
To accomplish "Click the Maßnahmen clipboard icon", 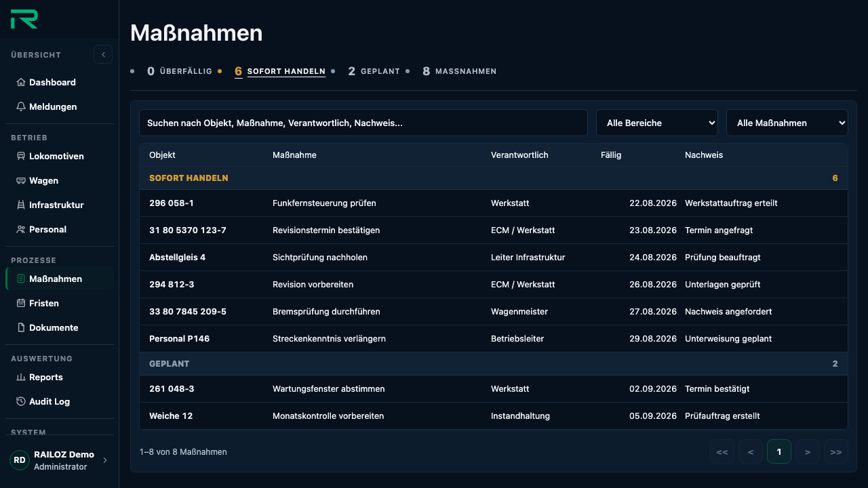I will coord(21,279).
